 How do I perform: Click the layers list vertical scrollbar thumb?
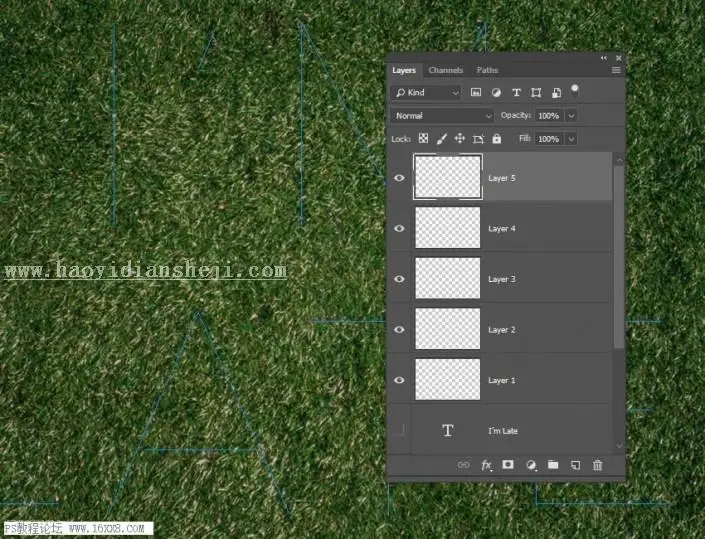[x=619, y=256]
